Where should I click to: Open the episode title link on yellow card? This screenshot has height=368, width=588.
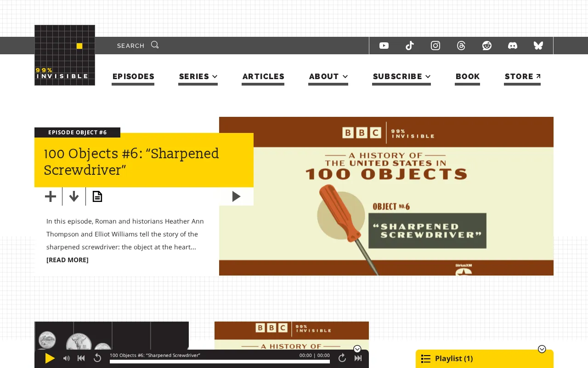[131, 161]
